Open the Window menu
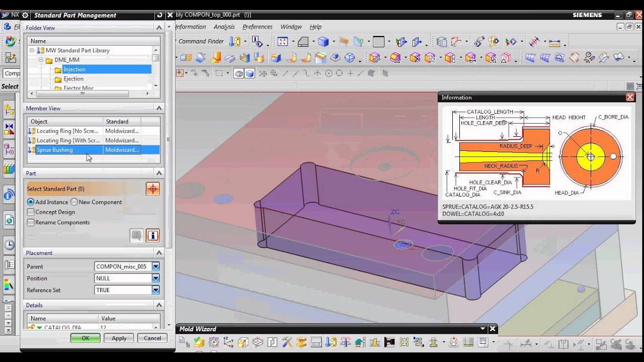 click(291, 27)
